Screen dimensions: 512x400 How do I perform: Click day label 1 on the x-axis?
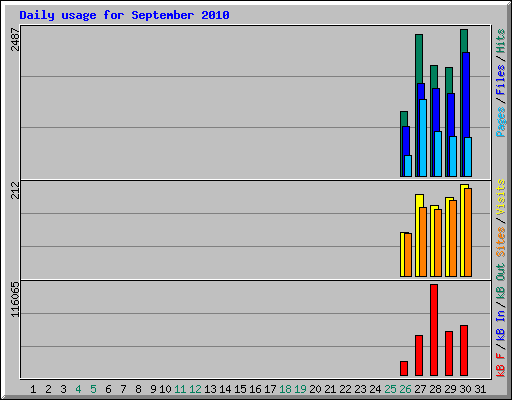click(x=33, y=389)
